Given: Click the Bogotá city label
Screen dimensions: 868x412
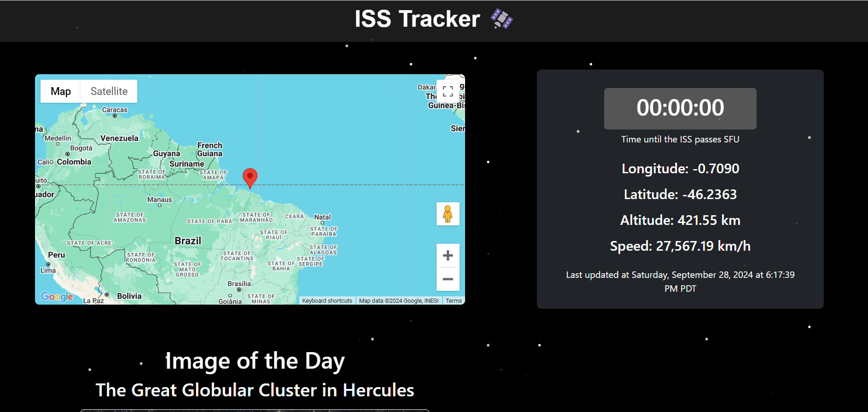Looking at the screenshot, I should (x=81, y=148).
